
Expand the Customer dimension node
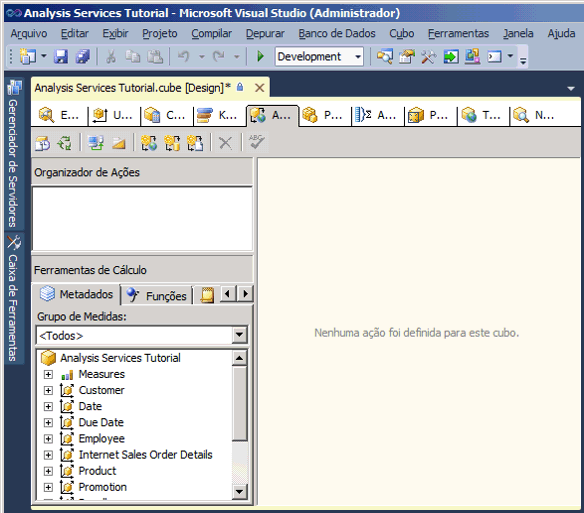[48, 390]
